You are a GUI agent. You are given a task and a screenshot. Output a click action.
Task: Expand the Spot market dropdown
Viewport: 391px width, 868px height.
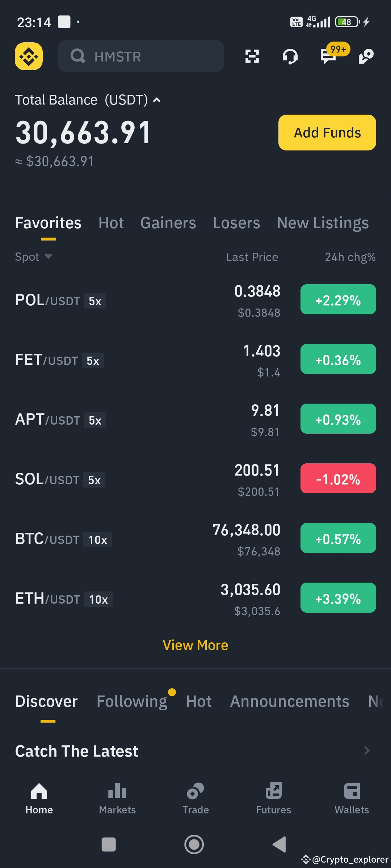[33, 257]
